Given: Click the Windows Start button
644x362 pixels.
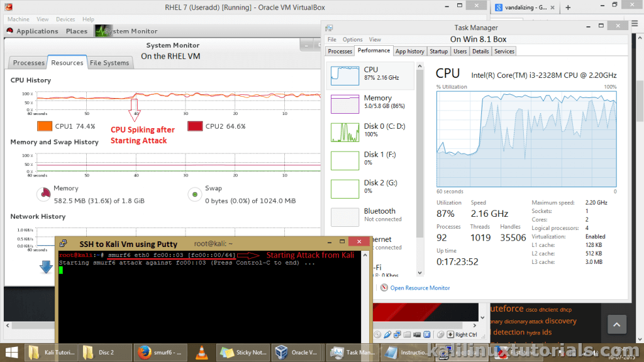Looking at the screenshot, I should point(11,352).
